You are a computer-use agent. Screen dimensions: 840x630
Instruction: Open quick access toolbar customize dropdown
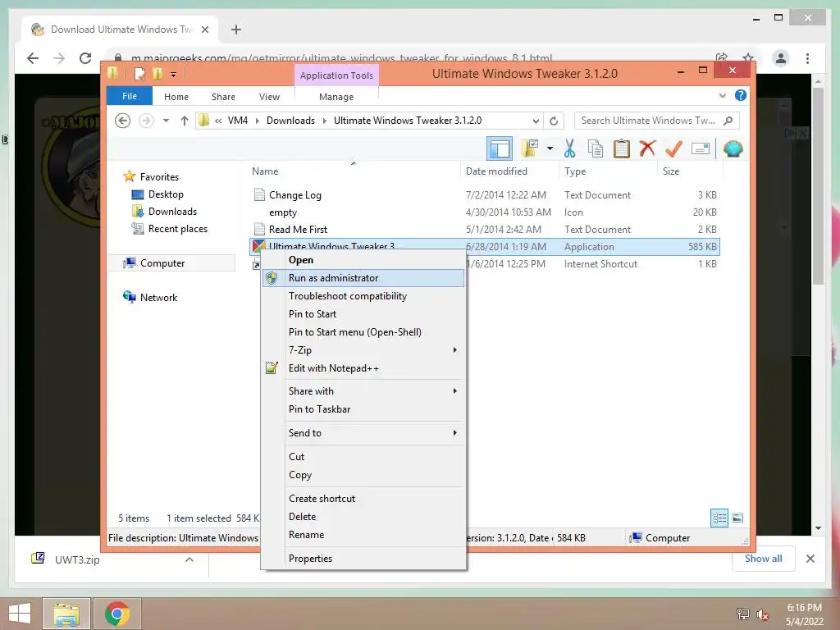174,75
